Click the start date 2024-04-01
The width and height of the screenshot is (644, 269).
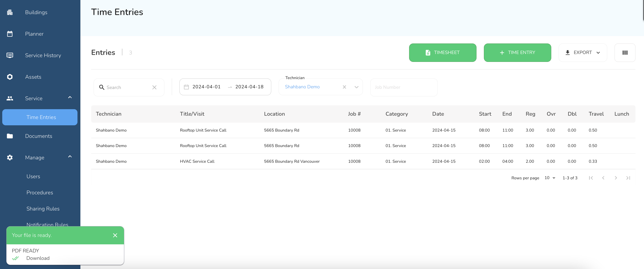[207, 87]
